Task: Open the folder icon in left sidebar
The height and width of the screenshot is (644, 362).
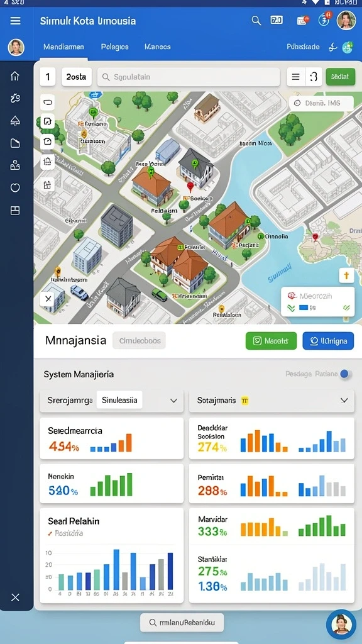Action: (15, 143)
